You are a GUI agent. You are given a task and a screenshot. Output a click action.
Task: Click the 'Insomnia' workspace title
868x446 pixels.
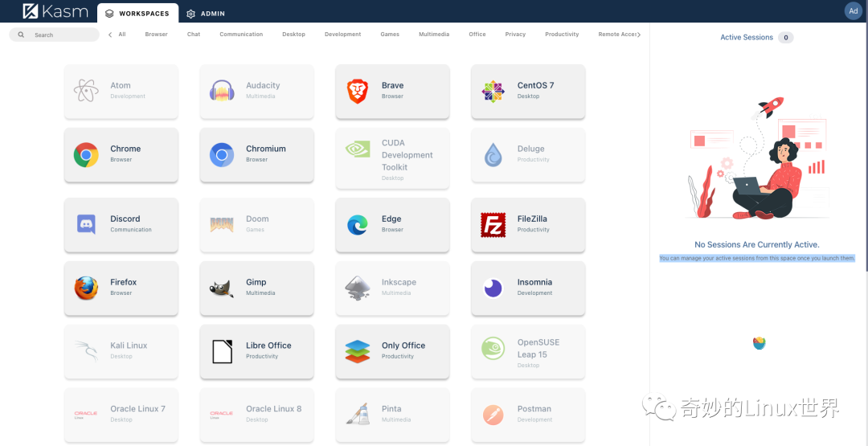tap(534, 282)
